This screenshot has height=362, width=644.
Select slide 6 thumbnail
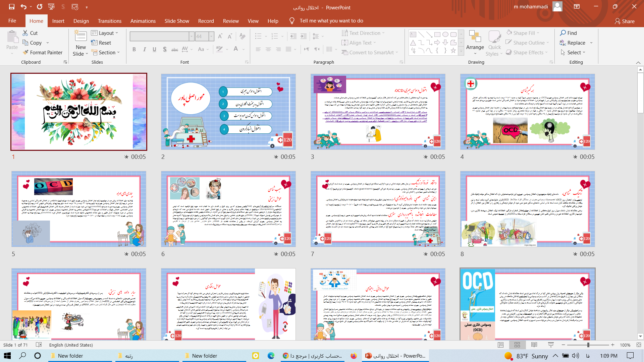228,209
